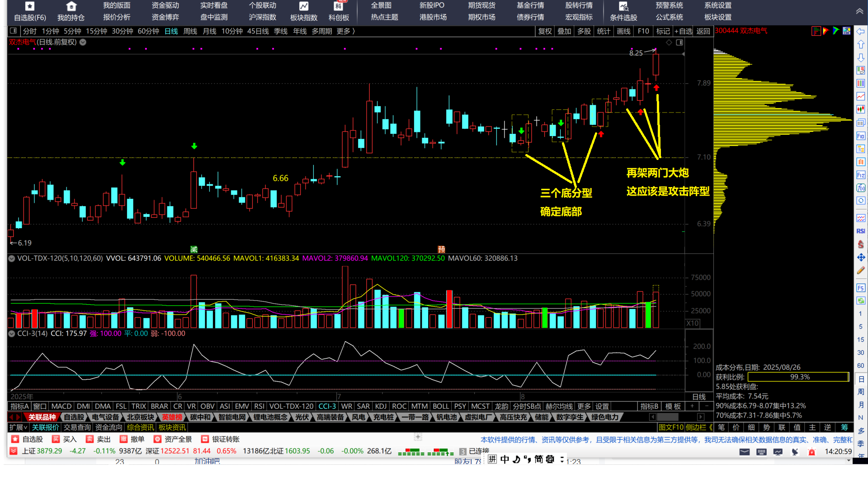The height and width of the screenshot is (488, 868).
Task: Click the F10 info sidebar icon
Action: (860, 136)
